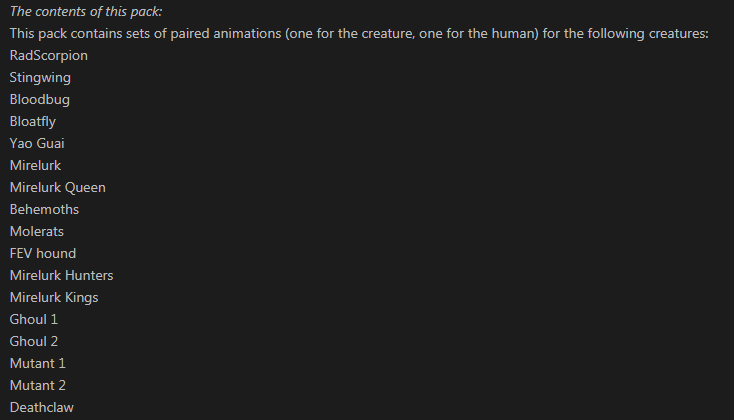Select the Mirelurk Hunters entry
The image size is (734, 420).
61,276
